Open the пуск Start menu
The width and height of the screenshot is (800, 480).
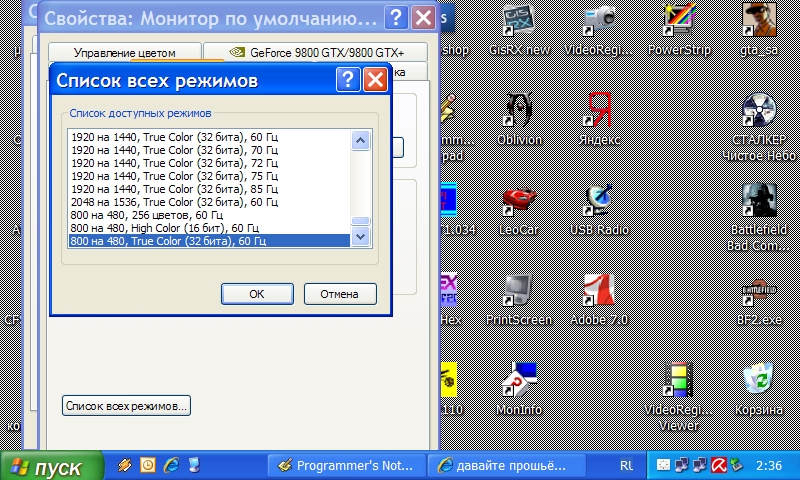tap(52, 466)
